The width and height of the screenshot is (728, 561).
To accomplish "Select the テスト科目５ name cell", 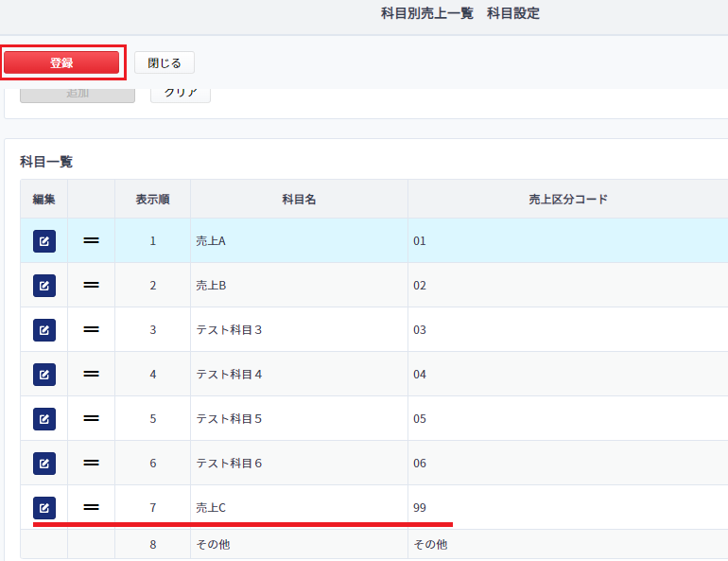I will pos(299,419).
